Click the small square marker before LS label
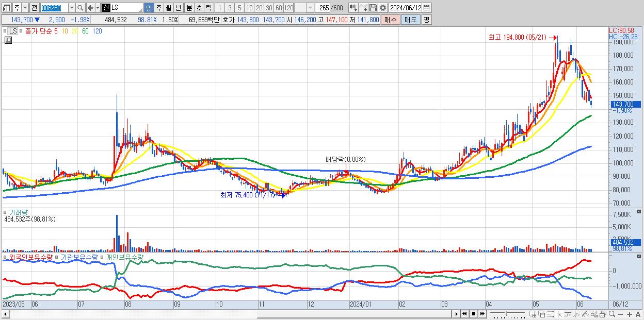This screenshot has width=644, height=320. coord(5,31)
